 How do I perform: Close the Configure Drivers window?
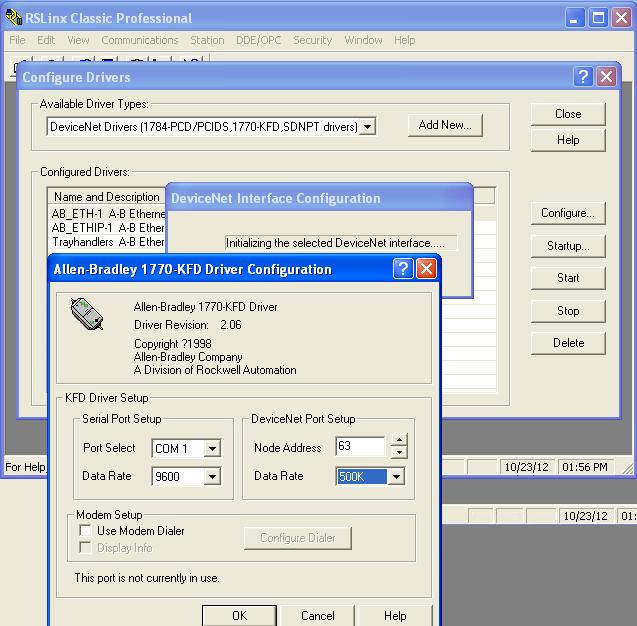pos(607,76)
